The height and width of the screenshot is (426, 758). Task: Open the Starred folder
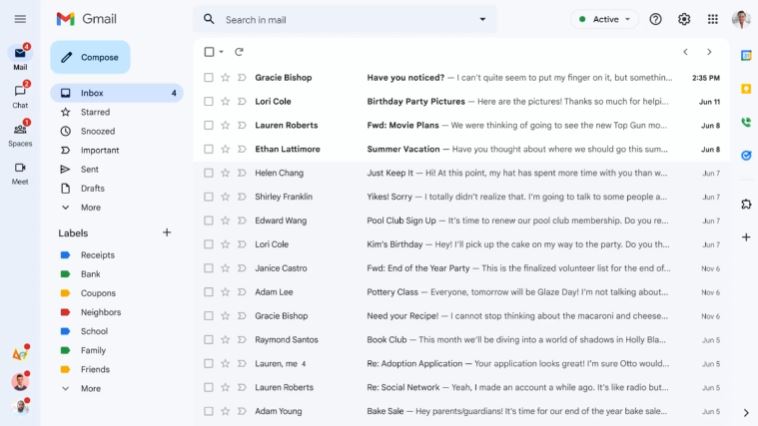pos(95,112)
